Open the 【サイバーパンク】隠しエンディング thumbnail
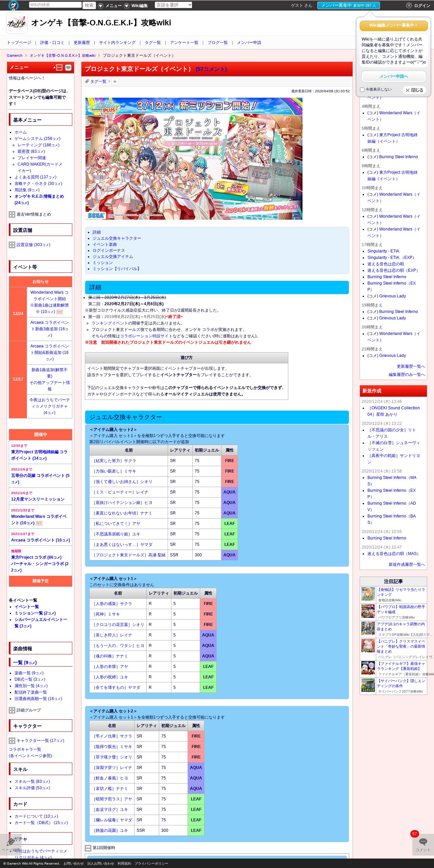This screenshot has height=868, width=434. tap(368, 685)
